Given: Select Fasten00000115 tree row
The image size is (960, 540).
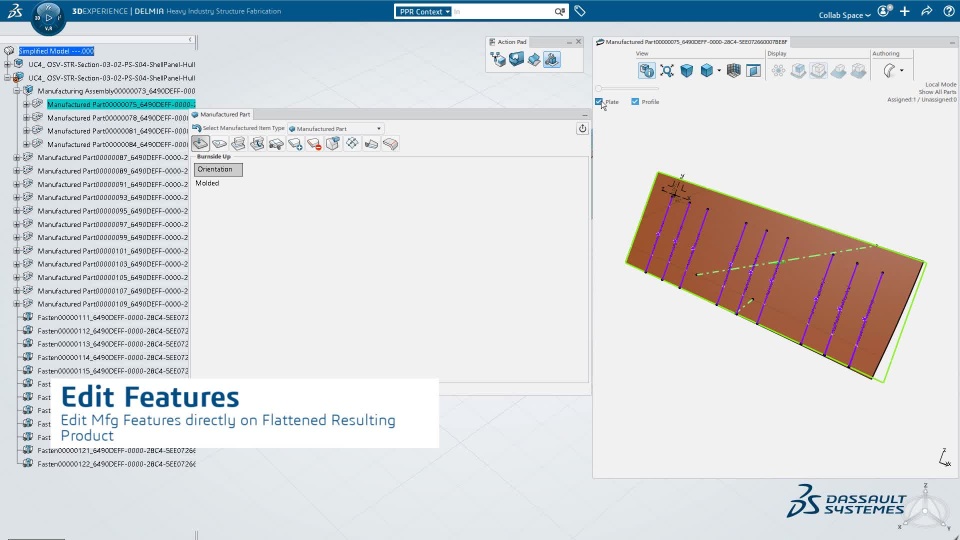Looking at the screenshot, I should (113, 370).
